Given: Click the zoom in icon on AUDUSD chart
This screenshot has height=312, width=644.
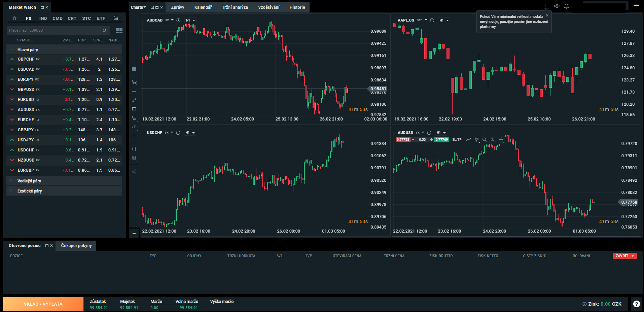Looking at the screenshot, I should [x=493, y=139].
